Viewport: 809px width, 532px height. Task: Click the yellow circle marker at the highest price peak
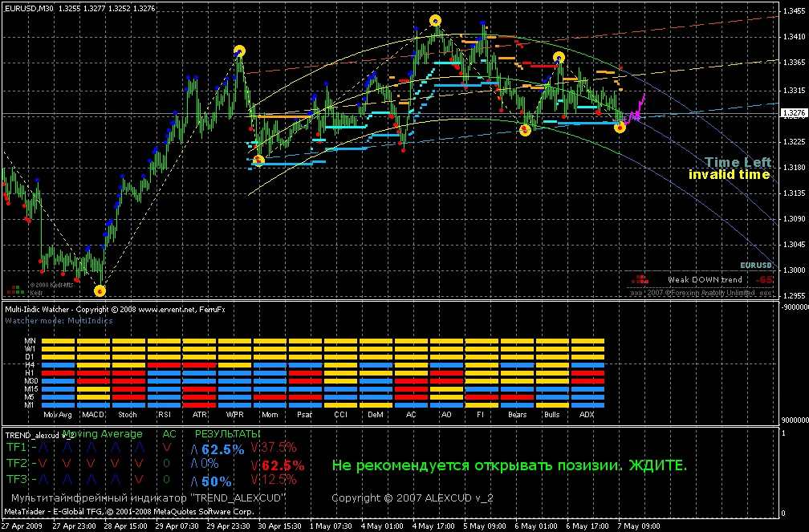click(x=435, y=21)
